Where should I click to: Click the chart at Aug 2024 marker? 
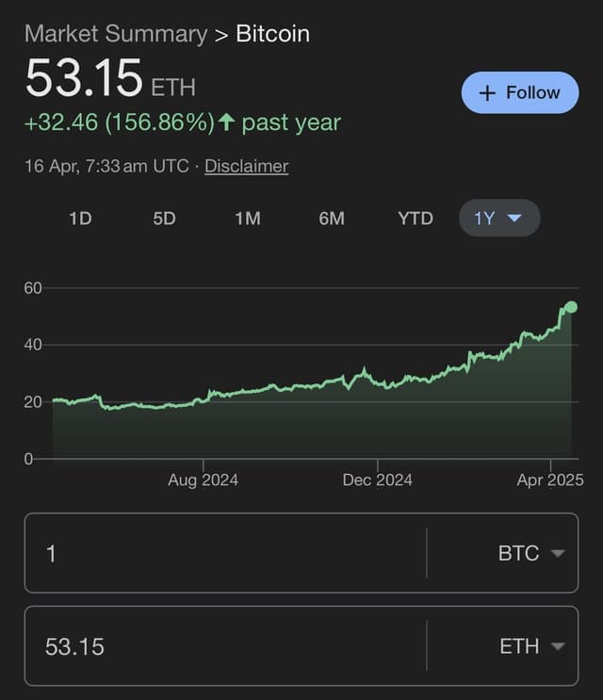click(204, 480)
